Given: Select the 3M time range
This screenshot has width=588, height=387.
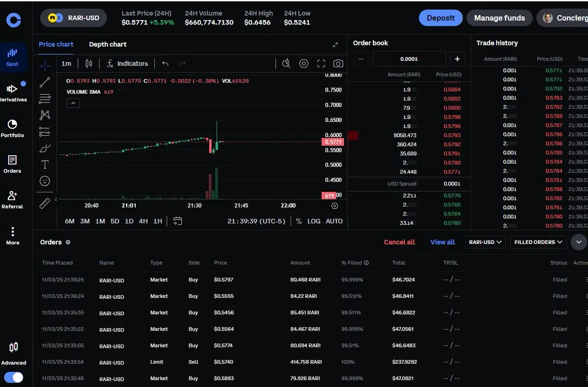Looking at the screenshot, I should [85, 221].
